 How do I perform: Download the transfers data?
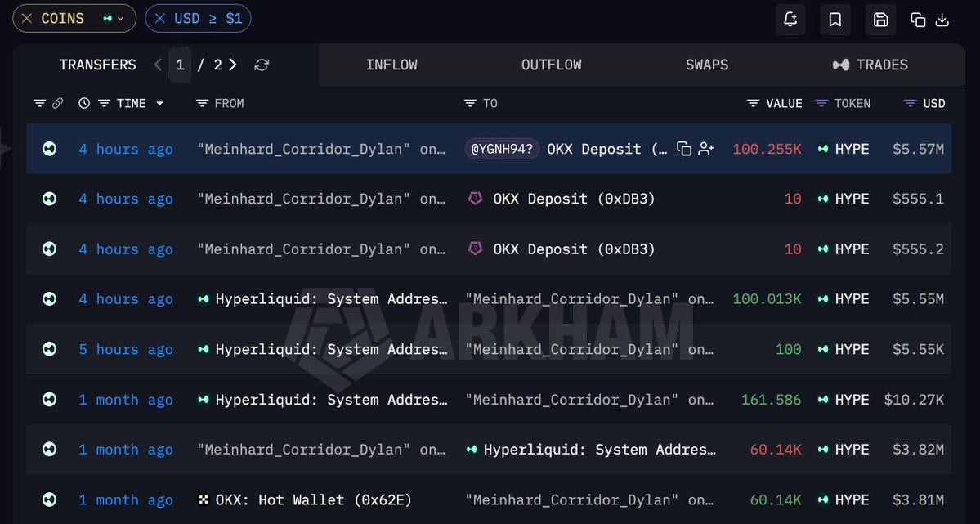[x=942, y=20]
